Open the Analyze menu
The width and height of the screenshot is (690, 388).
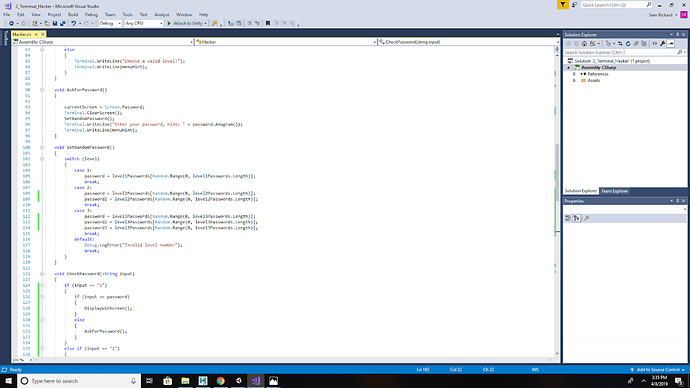(161, 15)
